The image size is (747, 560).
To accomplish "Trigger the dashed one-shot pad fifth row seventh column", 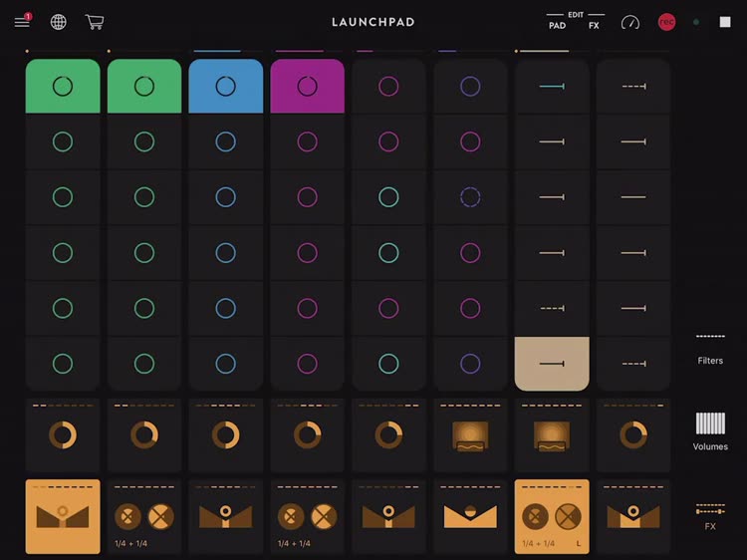I will click(x=552, y=308).
